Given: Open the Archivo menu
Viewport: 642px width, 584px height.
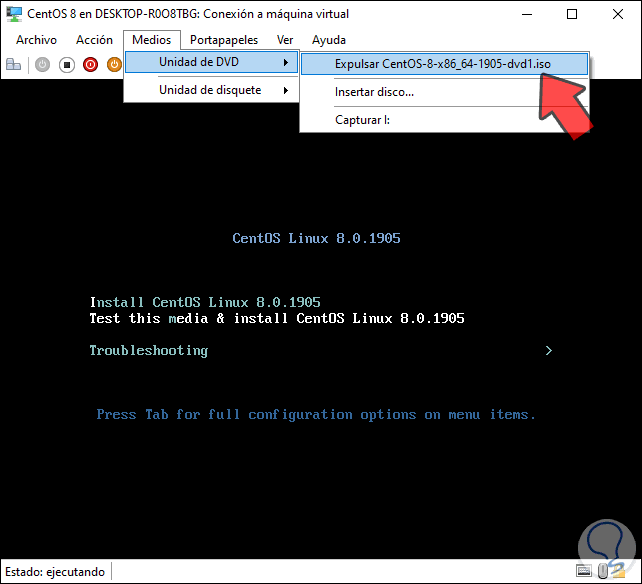Looking at the screenshot, I should coord(36,40).
